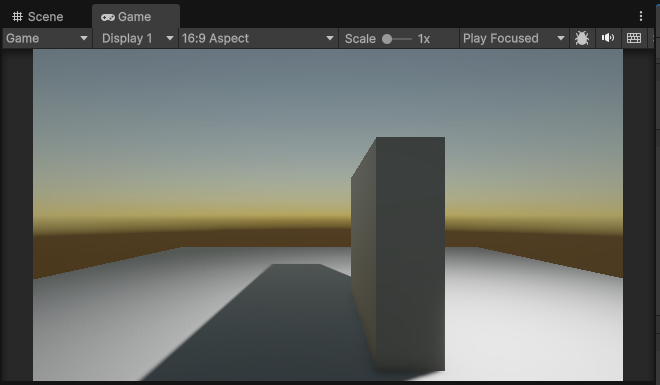The image size is (660, 385).
Task: Open the 16:9 Aspect dropdown
Action: click(x=258, y=38)
